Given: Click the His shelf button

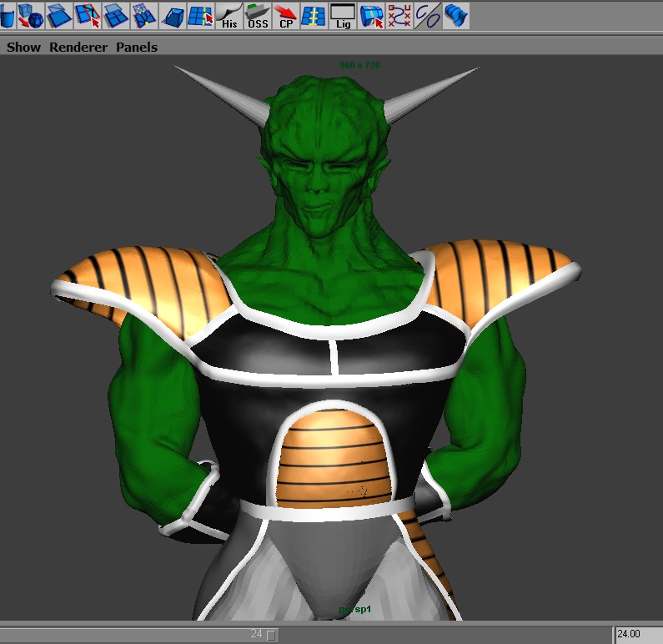Looking at the screenshot, I should tap(229, 16).
